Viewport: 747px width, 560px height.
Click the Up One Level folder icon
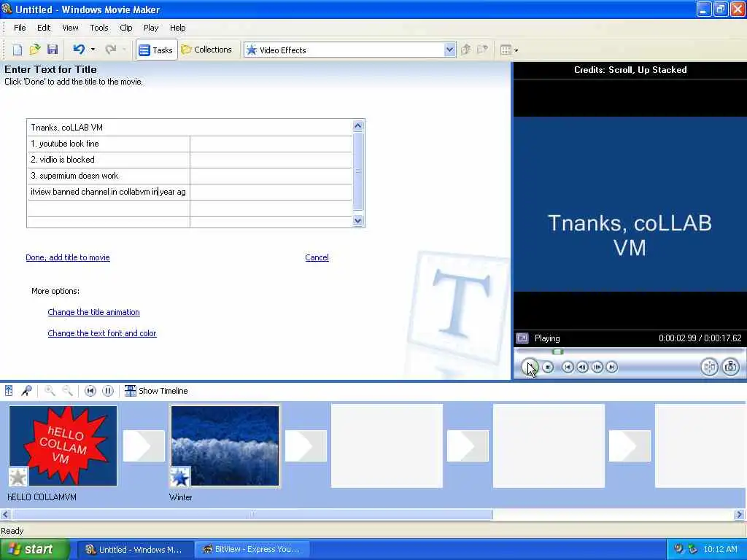[x=466, y=50]
